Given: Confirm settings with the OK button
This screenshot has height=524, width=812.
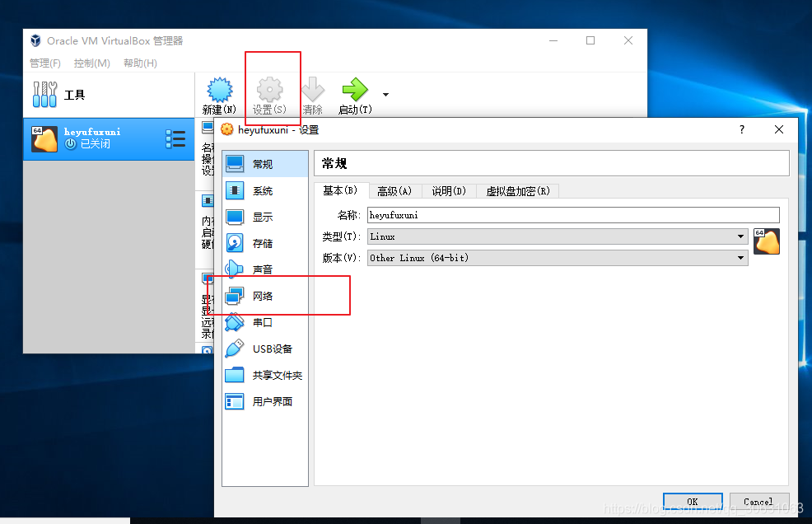Looking at the screenshot, I should [693, 501].
